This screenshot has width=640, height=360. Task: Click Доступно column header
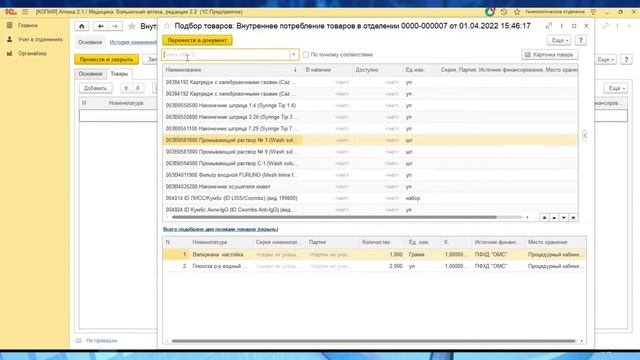[x=377, y=70]
